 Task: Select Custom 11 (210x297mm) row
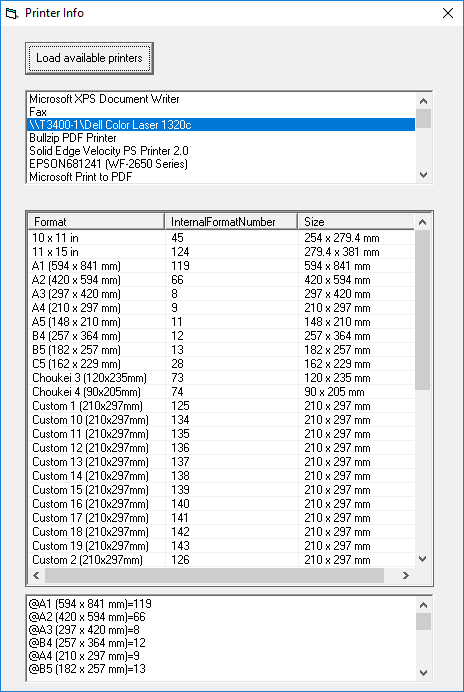click(222, 434)
